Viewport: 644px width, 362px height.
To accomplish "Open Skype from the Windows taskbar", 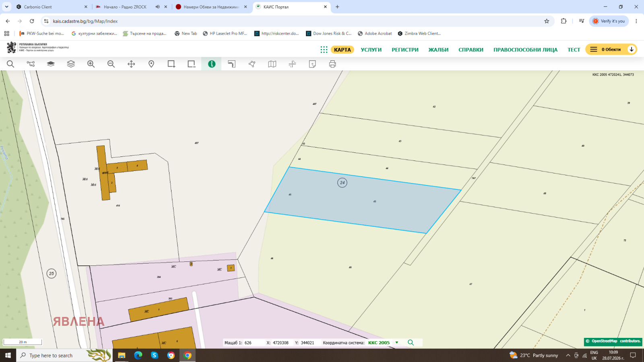I will click(155, 355).
